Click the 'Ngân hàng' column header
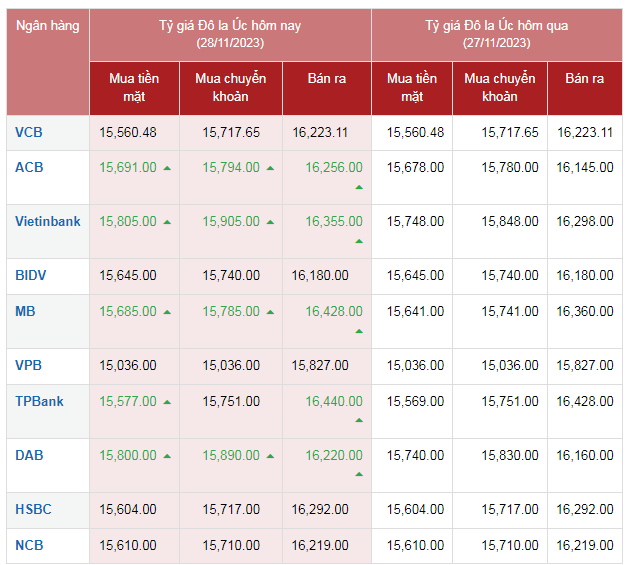 tap(47, 26)
